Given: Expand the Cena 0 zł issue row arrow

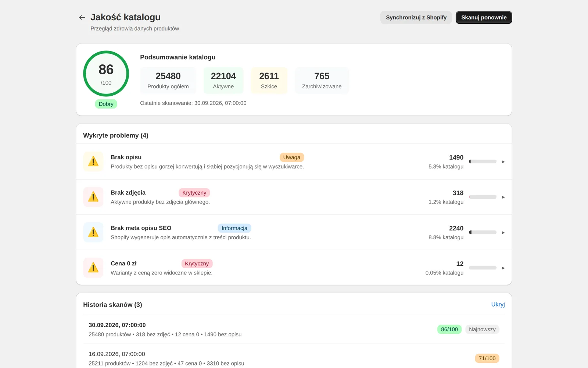Looking at the screenshot, I should coord(503,268).
